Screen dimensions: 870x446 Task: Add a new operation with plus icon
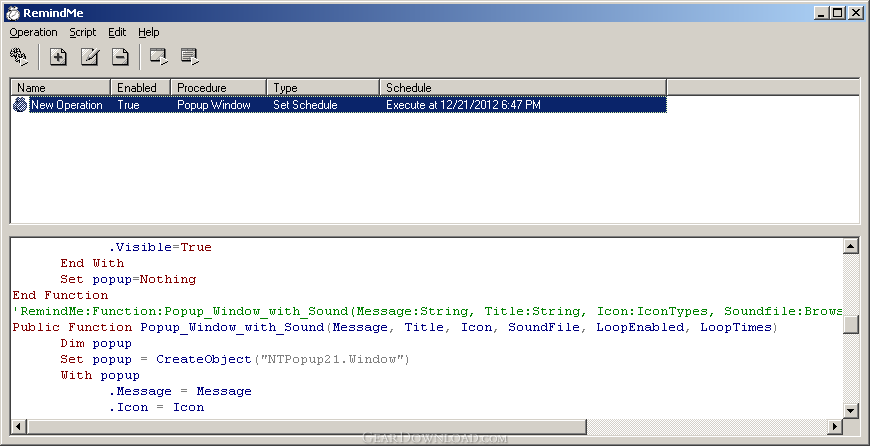pos(58,57)
